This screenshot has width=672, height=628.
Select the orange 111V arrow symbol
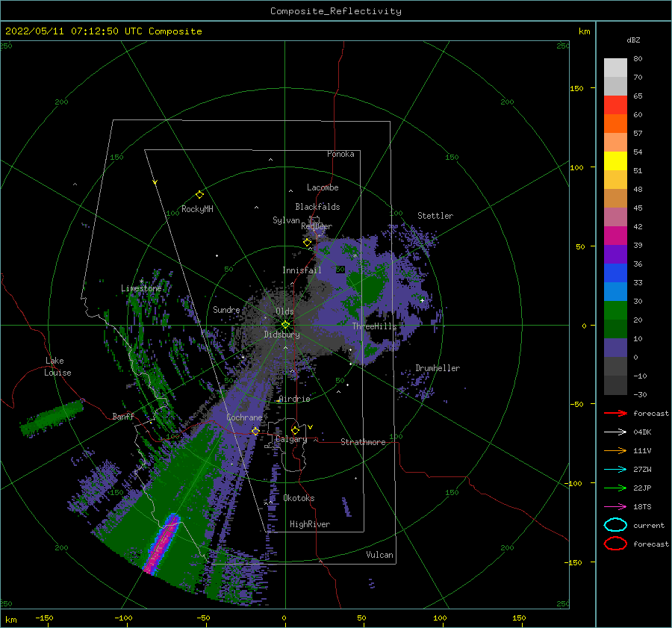[615, 450]
